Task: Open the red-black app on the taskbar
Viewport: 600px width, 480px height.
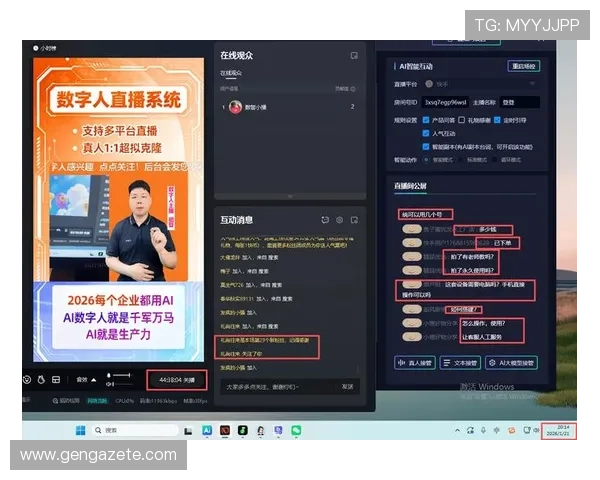Action: pos(225,430)
